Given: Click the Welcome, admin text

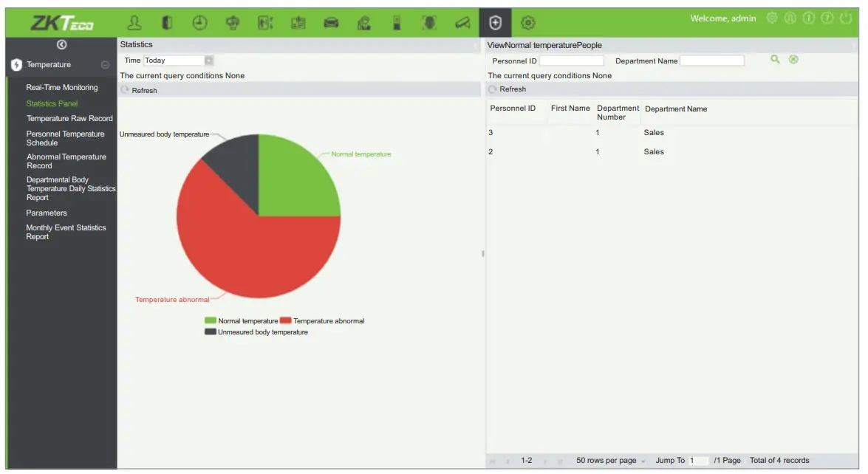Looking at the screenshot, I should tap(723, 18).
